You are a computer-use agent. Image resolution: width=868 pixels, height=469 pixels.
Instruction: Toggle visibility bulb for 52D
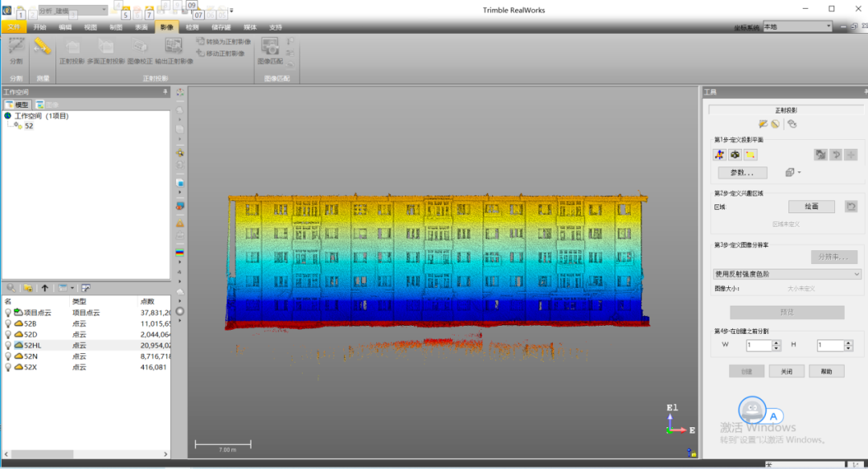8,335
